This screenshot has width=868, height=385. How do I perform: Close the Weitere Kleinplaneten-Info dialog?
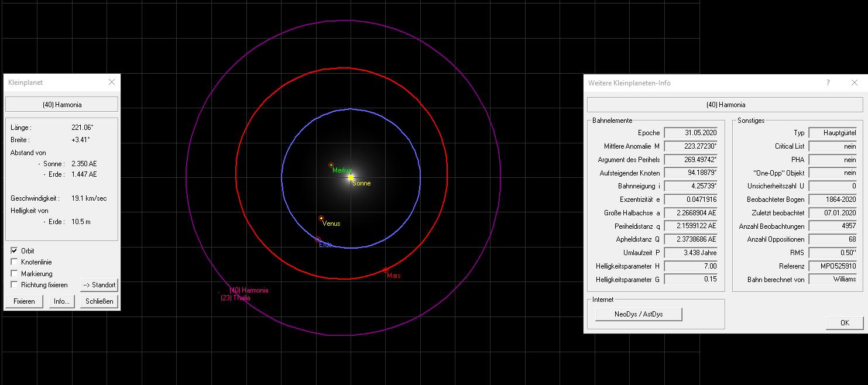(x=855, y=83)
